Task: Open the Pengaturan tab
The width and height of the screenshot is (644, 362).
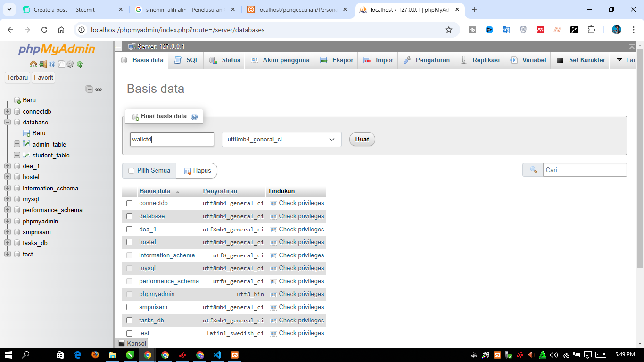Action: (x=426, y=60)
